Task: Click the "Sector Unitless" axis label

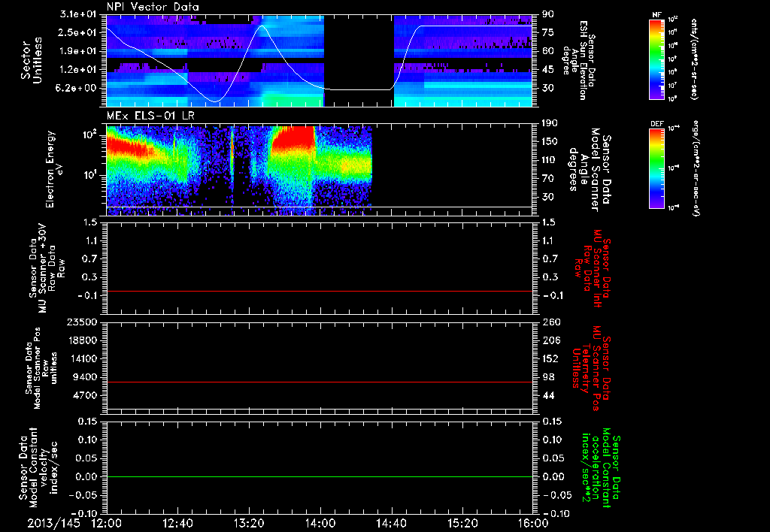Action: click(x=32, y=60)
